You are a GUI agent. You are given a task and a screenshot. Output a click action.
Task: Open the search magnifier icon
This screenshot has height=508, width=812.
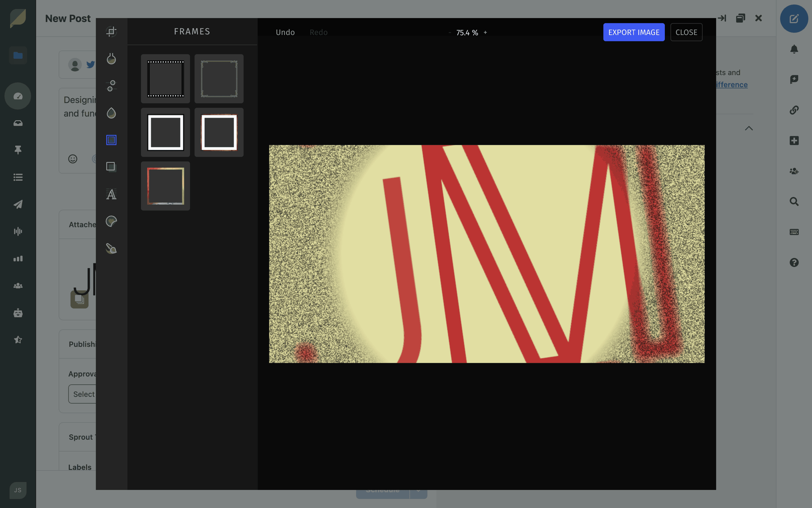point(794,202)
